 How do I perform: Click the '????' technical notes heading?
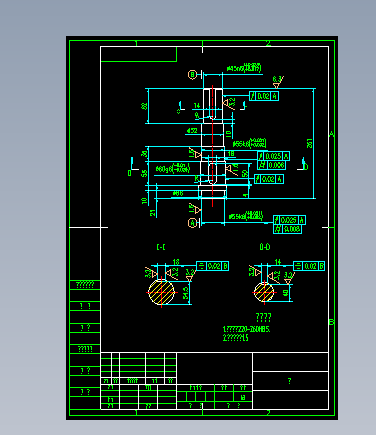pos(263,317)
